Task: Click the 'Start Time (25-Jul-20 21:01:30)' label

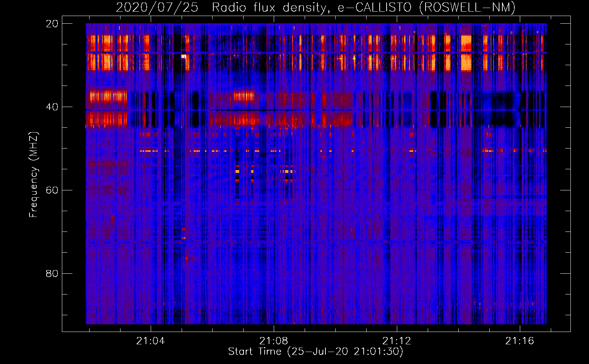Action: click(316, 352)
